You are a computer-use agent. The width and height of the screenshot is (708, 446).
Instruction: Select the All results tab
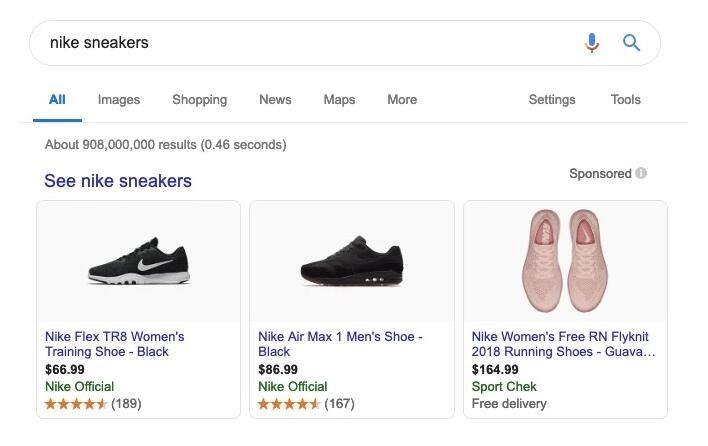pyautogui.click(x=57, y=100)
